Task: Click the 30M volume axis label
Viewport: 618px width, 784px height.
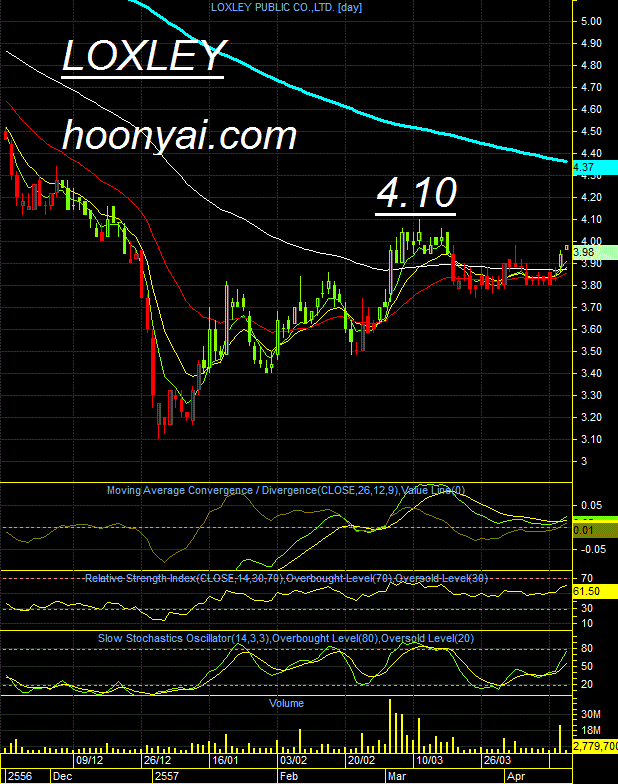Action: (591, 714)
